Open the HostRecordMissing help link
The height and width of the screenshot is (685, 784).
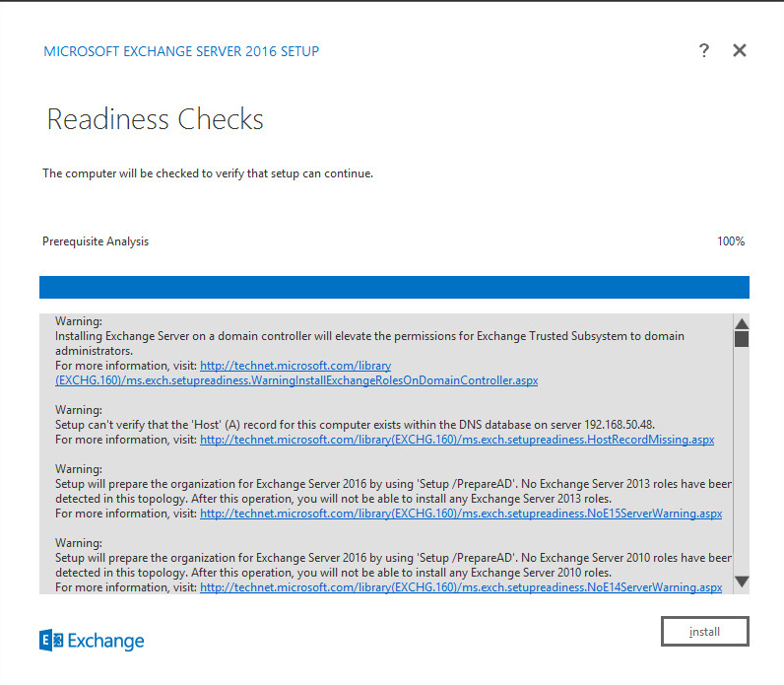456,440
